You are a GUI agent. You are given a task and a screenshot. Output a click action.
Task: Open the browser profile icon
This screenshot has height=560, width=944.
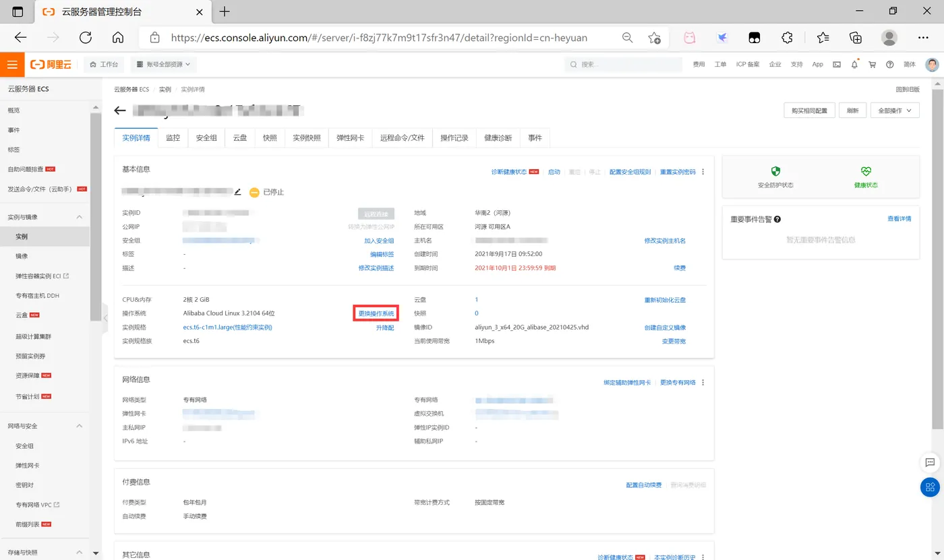point(889,38)
